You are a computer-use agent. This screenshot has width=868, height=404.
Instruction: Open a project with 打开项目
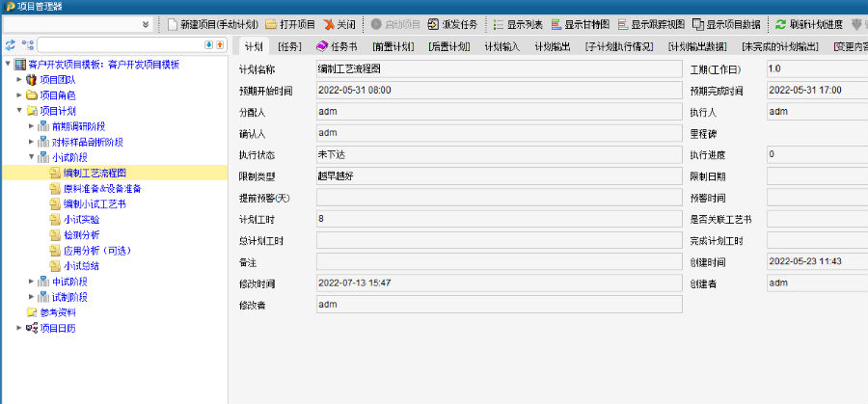(x=290, y=24)
